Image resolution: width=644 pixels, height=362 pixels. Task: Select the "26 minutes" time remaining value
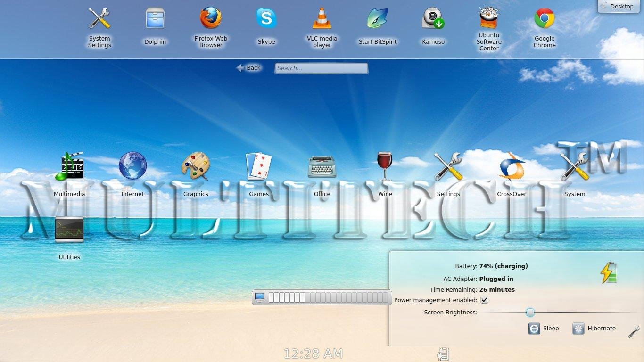click(497, 290)
